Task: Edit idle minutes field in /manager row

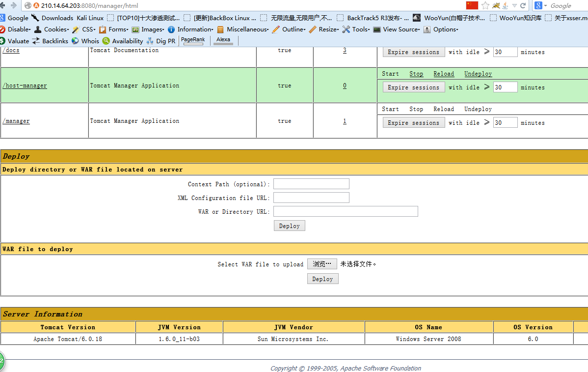Action: (x=505, y=122)
